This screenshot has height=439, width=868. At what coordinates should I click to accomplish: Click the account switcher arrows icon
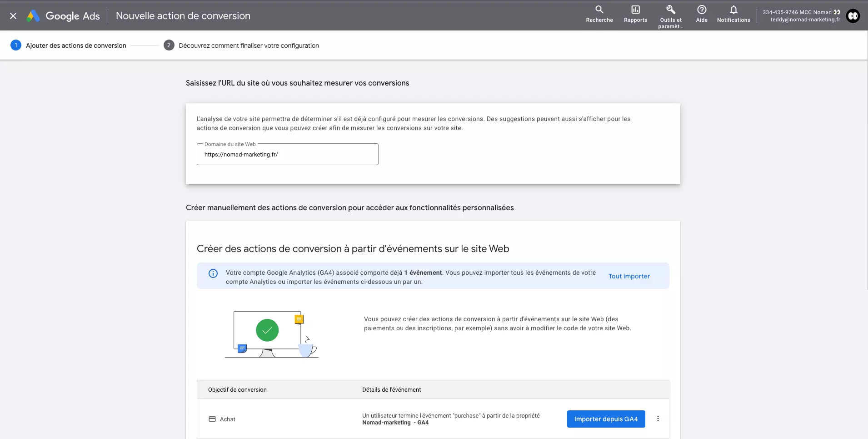[837, 12]
